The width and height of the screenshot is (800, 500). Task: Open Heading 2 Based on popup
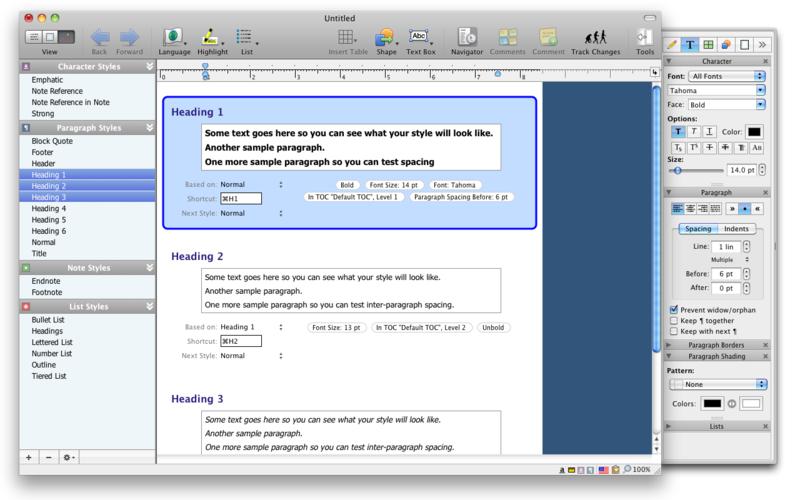[x=252, y=327]
